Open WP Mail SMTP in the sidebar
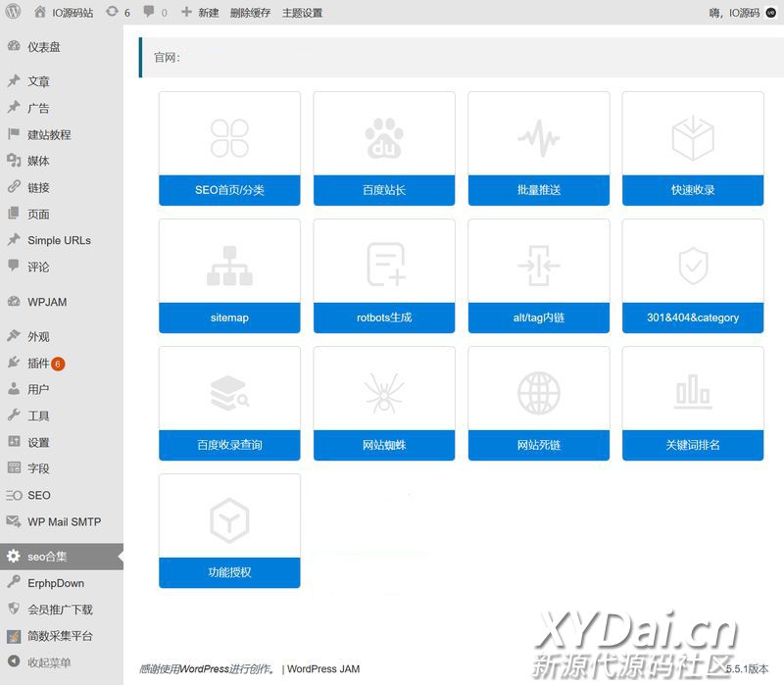 (x=64, y=521)
